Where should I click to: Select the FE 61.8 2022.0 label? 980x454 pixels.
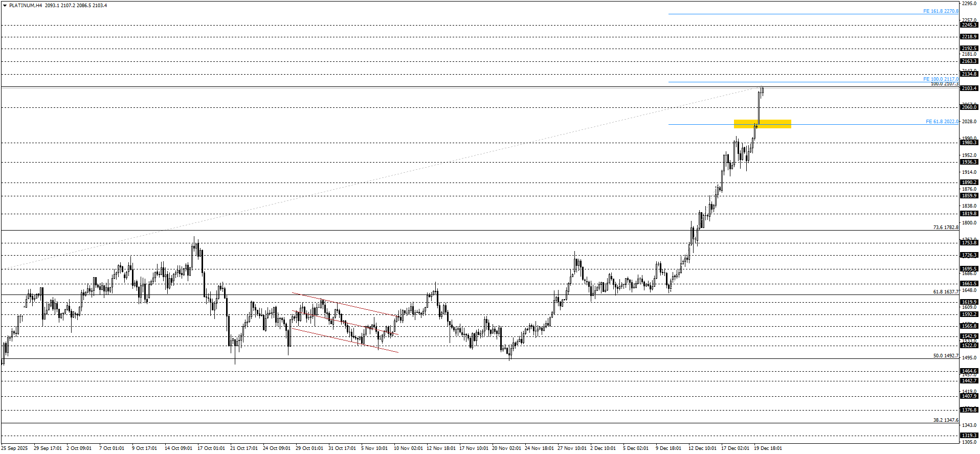942,122
